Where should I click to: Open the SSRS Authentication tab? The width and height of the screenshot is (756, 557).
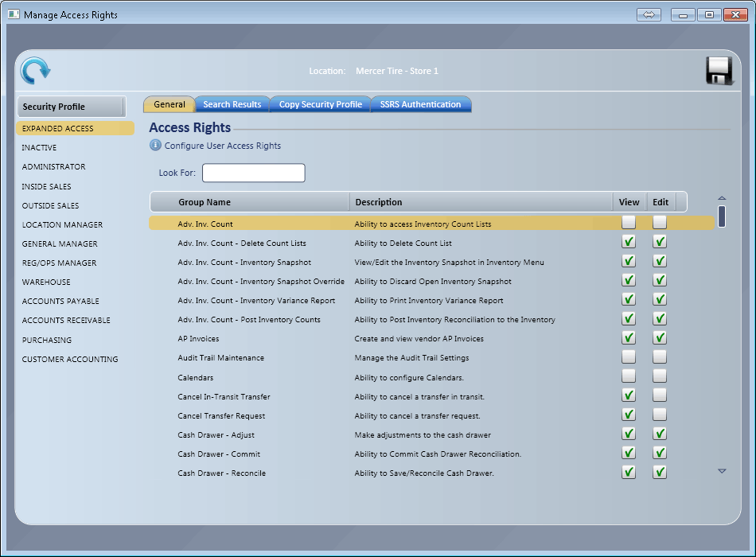[x=420, y=104]
